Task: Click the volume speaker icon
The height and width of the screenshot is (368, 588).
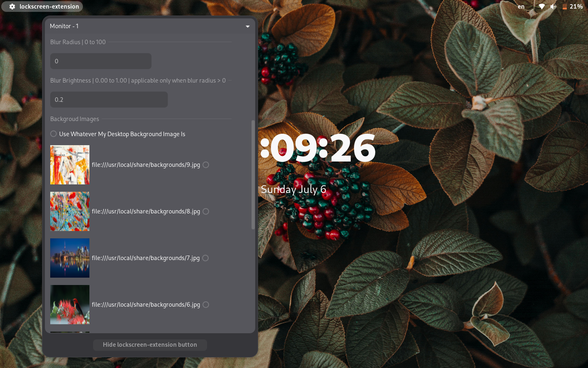Action: [x=553, y=7]
